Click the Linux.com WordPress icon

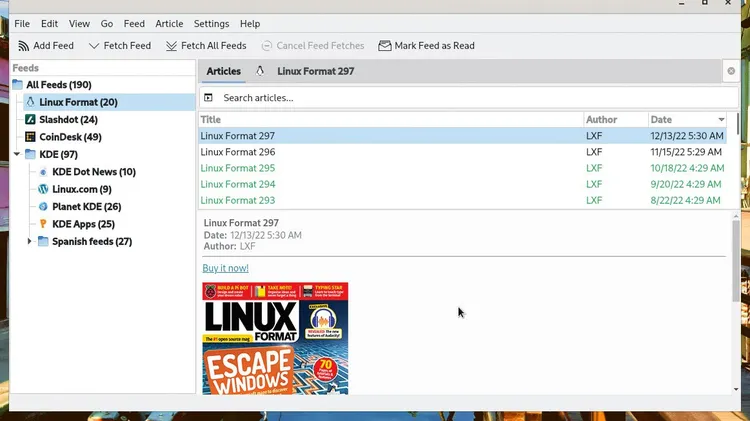43,189
